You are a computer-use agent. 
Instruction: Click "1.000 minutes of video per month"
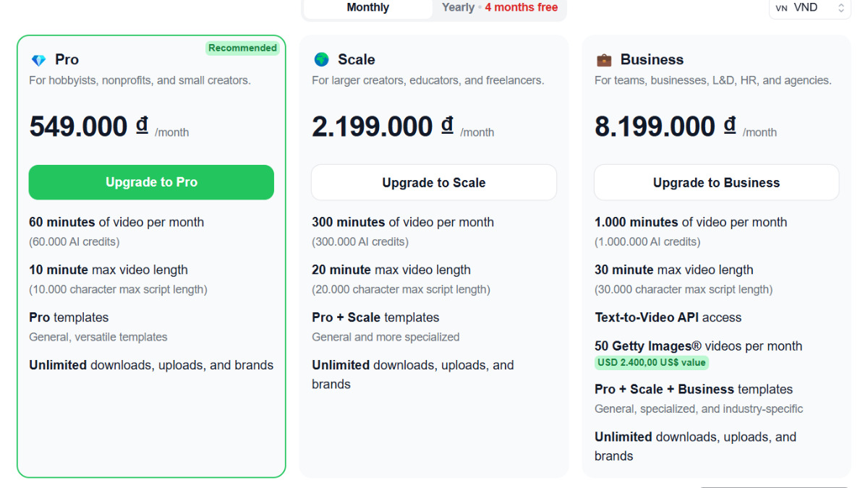(691, 222)
